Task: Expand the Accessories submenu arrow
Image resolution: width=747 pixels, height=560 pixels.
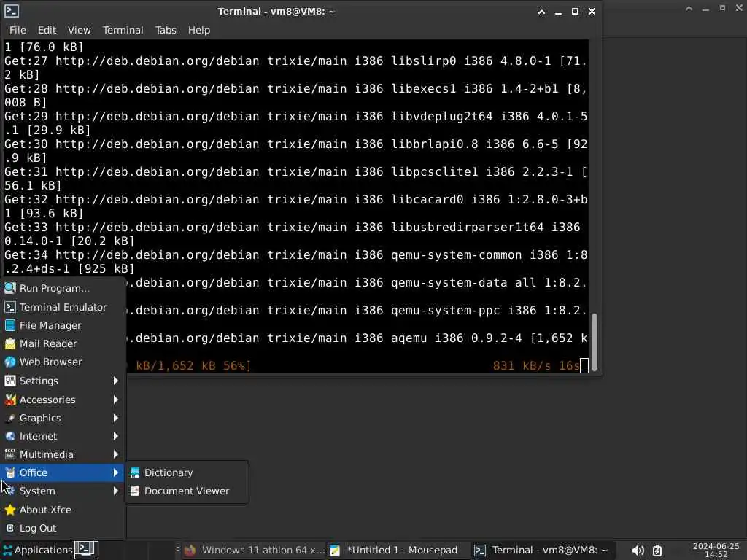Action: (115, 400)
